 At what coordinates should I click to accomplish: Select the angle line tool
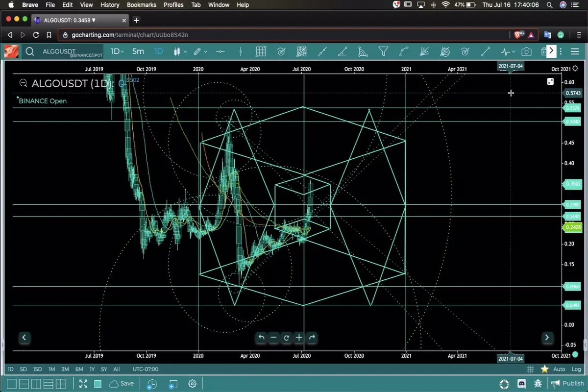(343, 51)
